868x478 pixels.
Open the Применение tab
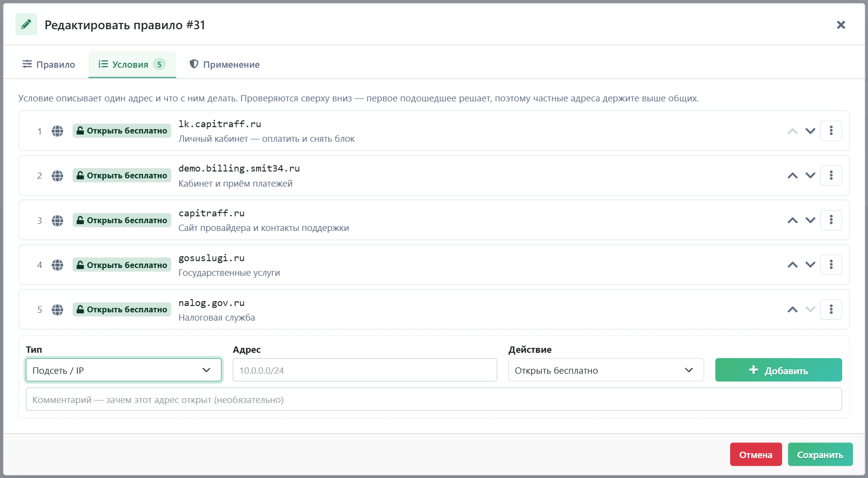pos(225,64)
